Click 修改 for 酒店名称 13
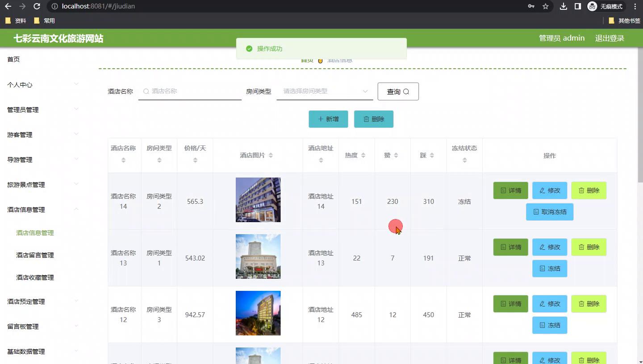 point(550,247)
